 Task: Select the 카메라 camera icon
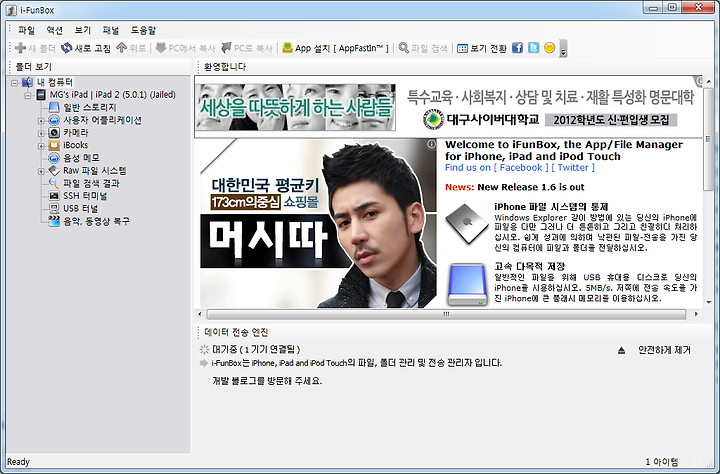point(54,133)
